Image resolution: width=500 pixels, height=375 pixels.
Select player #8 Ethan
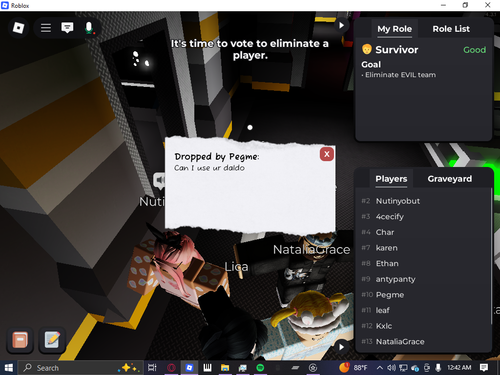423,264
